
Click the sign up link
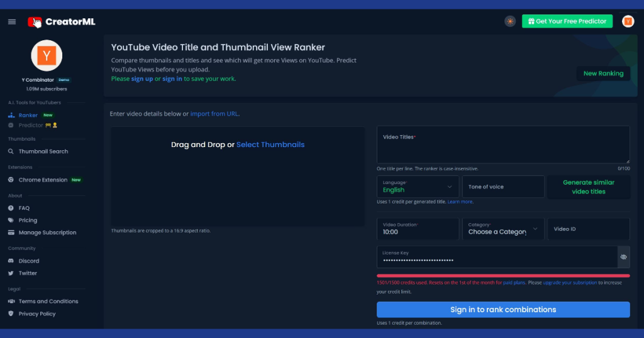pyautogui.click(x=142, y=79)
